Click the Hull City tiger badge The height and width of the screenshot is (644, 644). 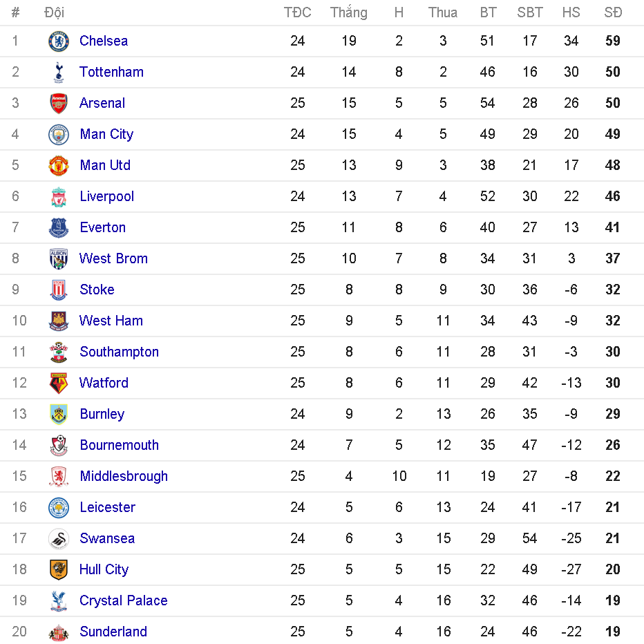(x=59, y=570)
